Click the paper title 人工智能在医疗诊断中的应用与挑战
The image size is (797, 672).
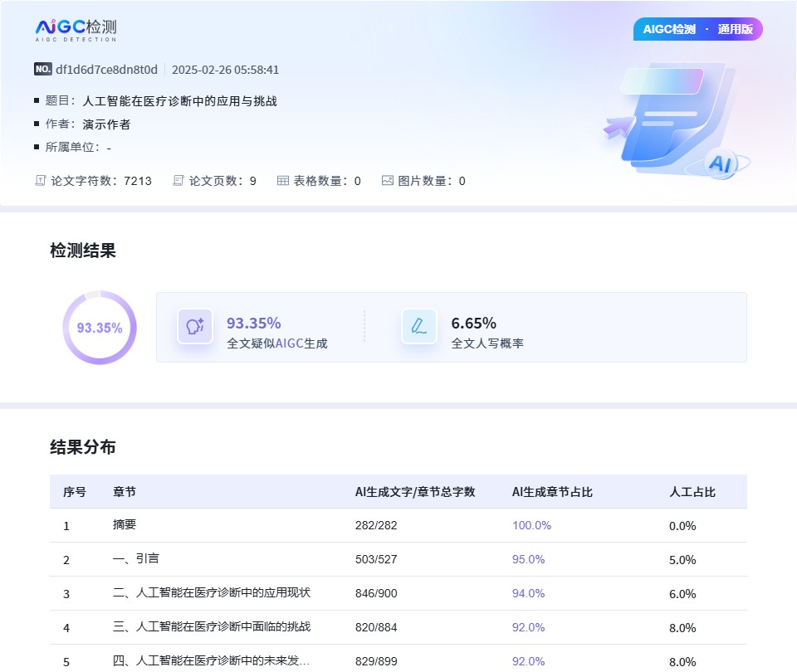click(x=179, y=101)
